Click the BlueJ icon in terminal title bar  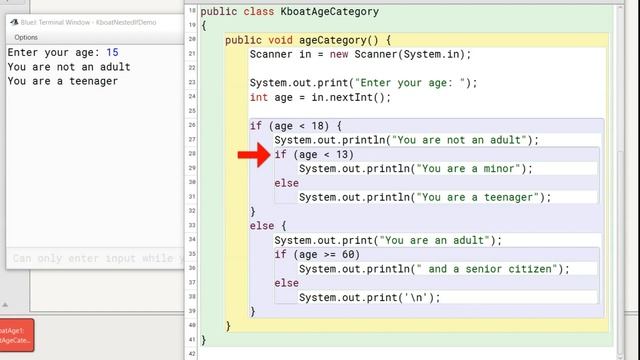(x=14, y=22)
